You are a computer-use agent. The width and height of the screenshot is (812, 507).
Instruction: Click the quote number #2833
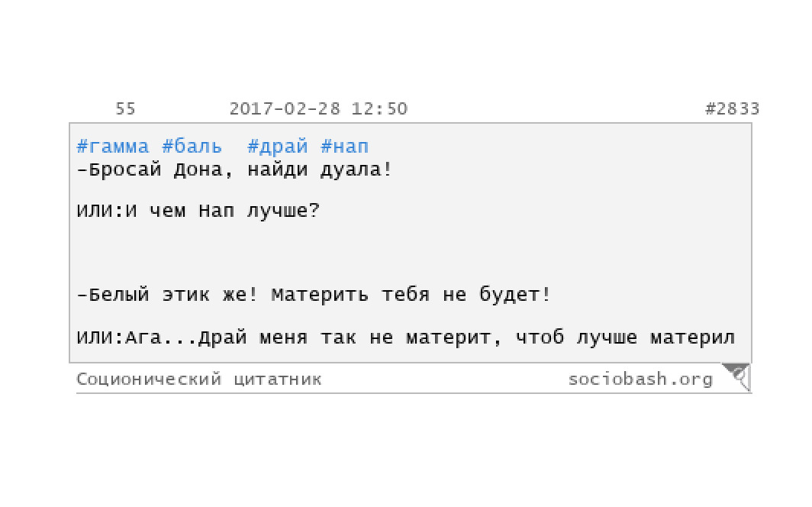(x=732, y=108)
